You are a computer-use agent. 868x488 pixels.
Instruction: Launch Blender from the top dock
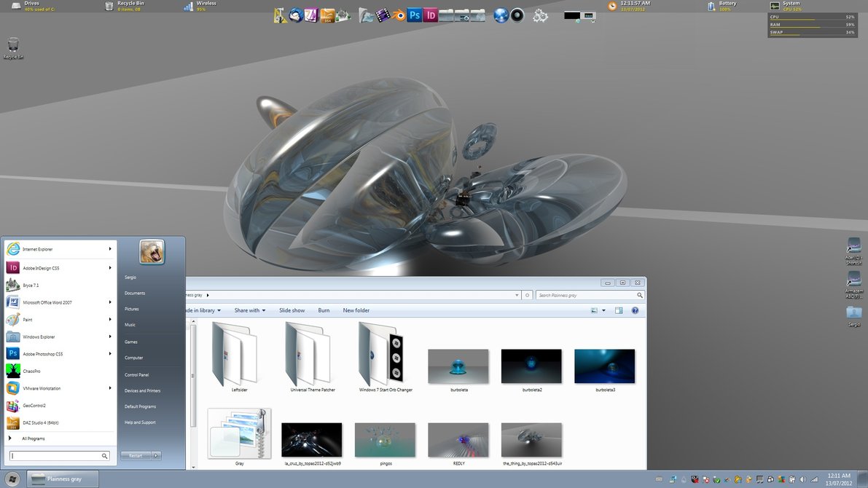coord(400,15)
